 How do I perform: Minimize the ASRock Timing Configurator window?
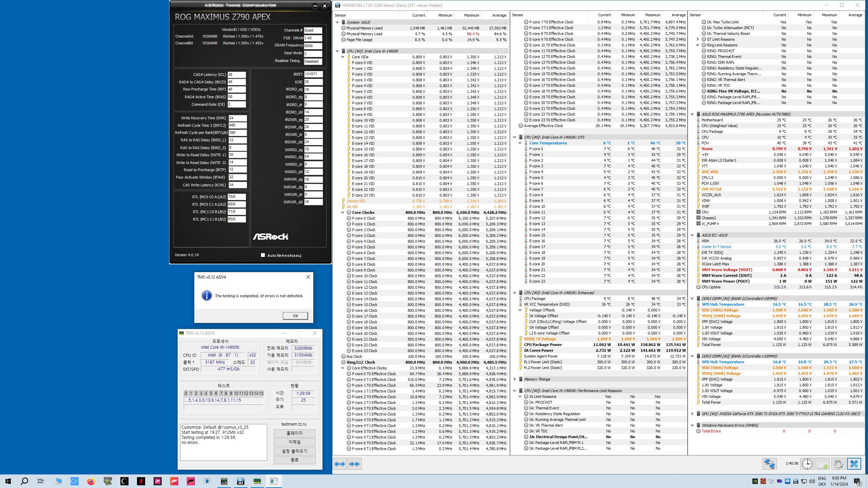[315, 6]
